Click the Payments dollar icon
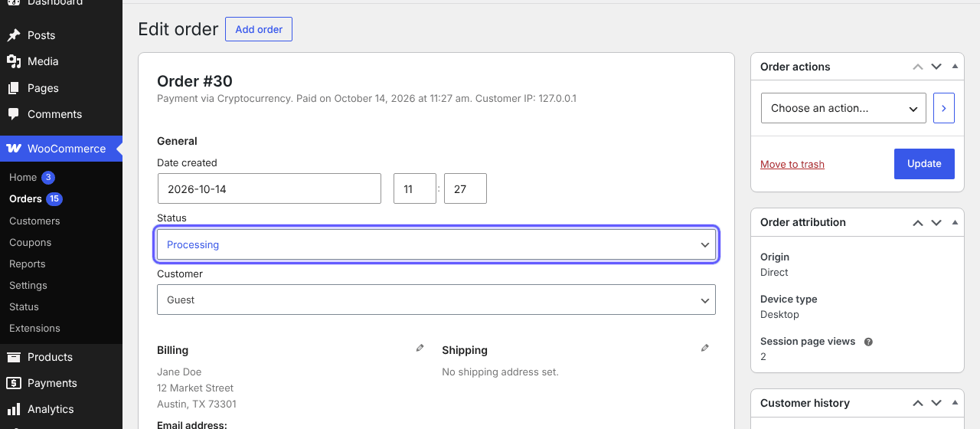Image resolution: width=980 pixels, height=429 pixels. point(13,383)
